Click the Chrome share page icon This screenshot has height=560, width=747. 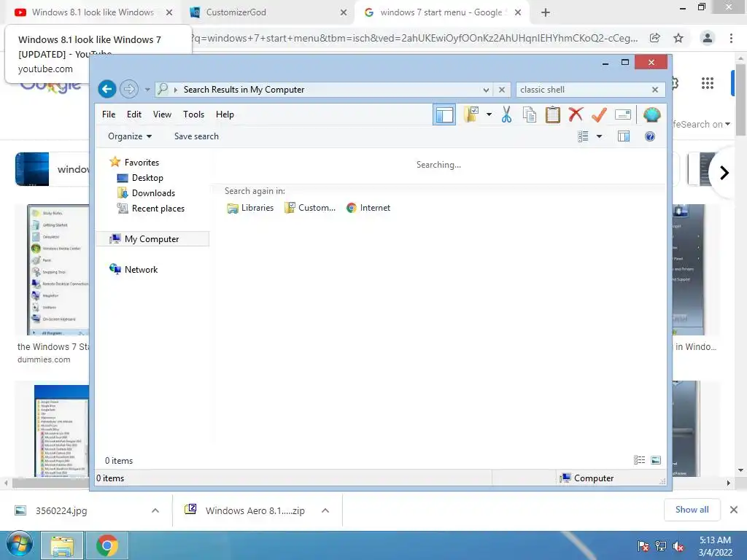(x=655, y=38)
